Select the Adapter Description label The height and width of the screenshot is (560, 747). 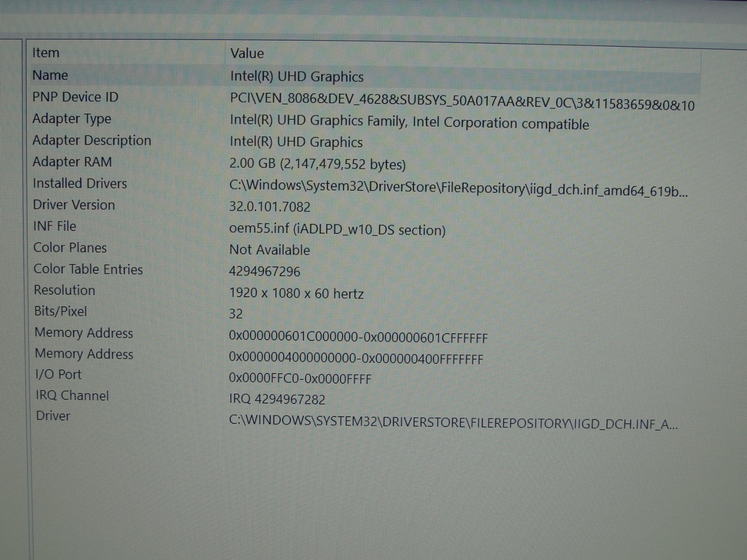(x=92, y=140)
